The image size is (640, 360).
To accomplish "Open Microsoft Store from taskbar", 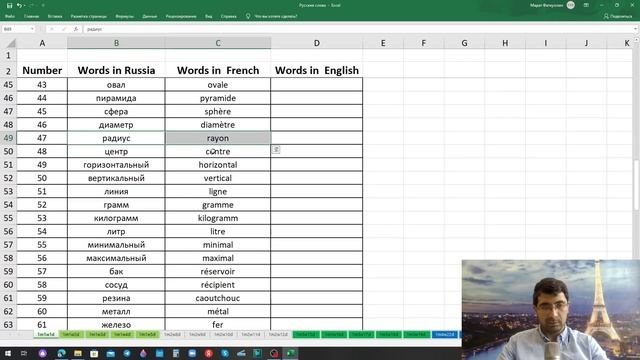I will pos(94,353).
